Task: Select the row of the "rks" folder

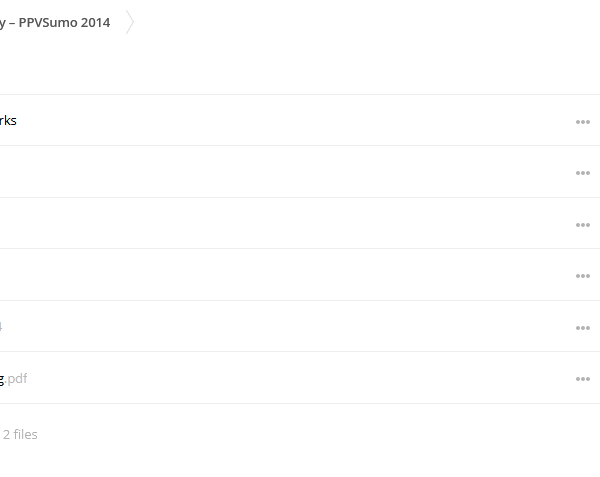Action: (x=300, y=120)
